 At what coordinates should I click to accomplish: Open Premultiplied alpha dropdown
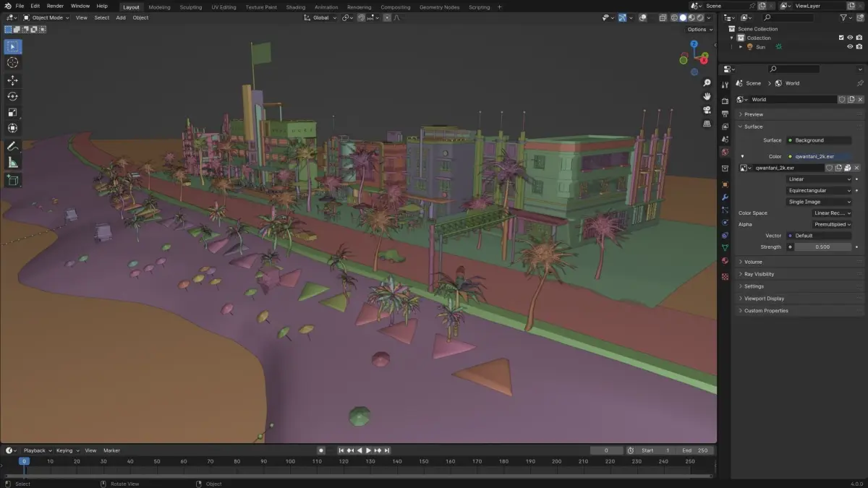(x=831, y=224)
